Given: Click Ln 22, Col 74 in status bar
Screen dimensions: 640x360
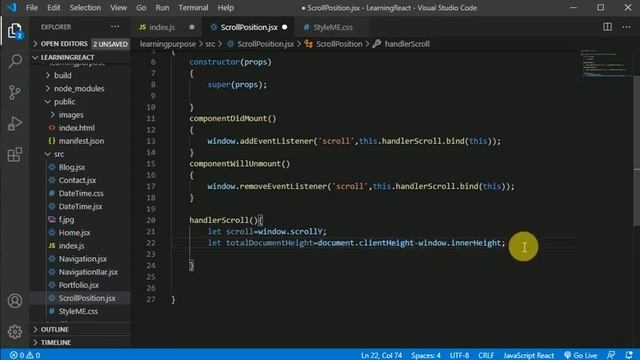Looking at the screenshot, I should (381, 355).
